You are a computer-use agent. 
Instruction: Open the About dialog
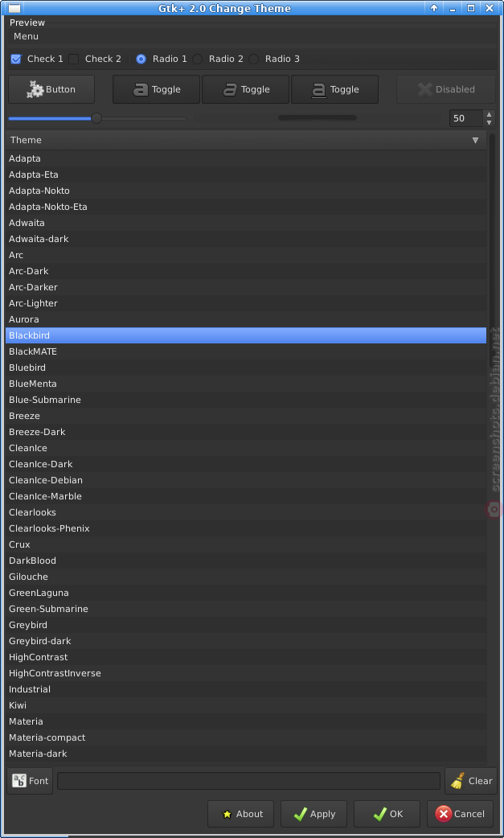point(241,814)
